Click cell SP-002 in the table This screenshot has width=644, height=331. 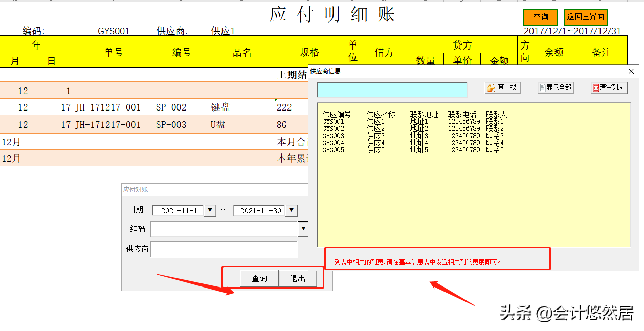pyautogui.click(x=182, y=107)
